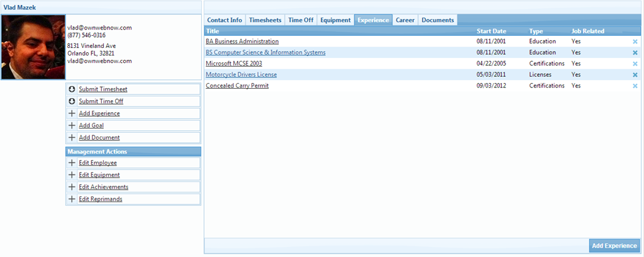The height and width of the screenshot is (257, 644).
Task: Click the plus icon next to Edit Equipment
Action: pyautogui.click(x=72, y=175)
